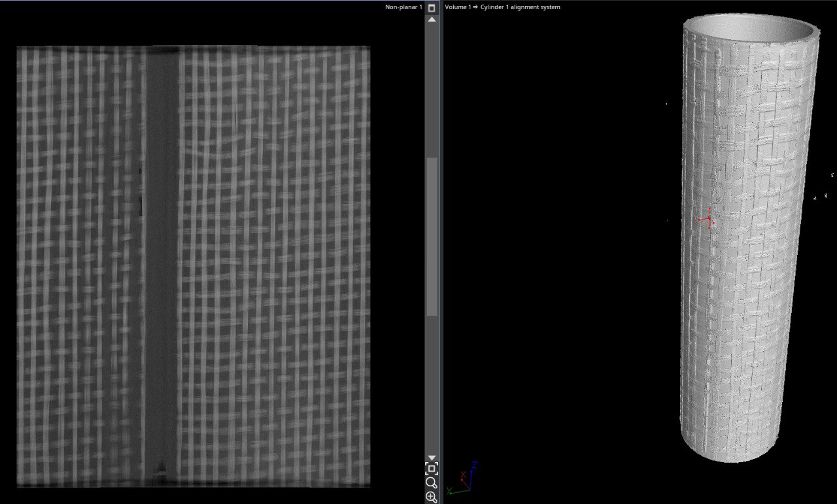The image size is (837, 504).
Task: Click the scroll-down arrow of slice scrollbar
Action: 432,458
